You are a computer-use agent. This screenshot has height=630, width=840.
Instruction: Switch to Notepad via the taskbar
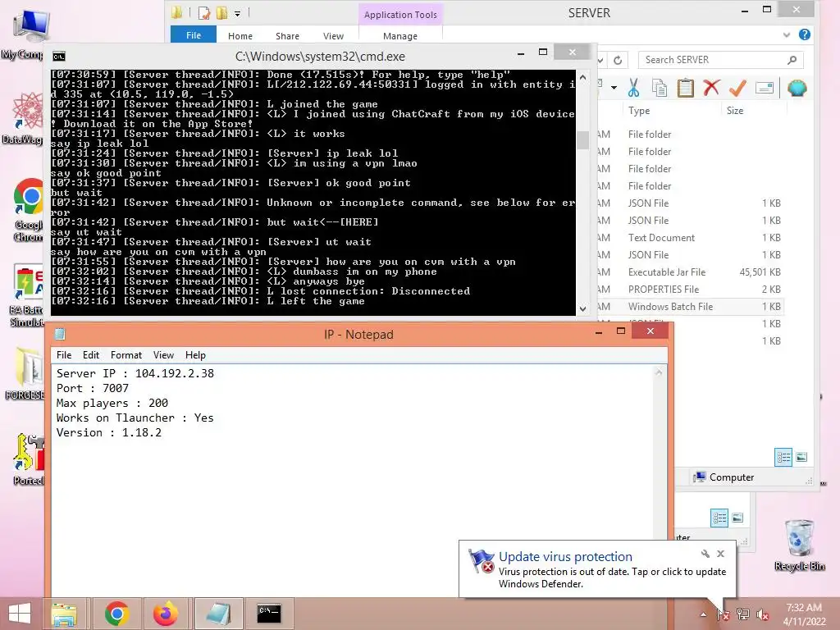pos(218,614)
